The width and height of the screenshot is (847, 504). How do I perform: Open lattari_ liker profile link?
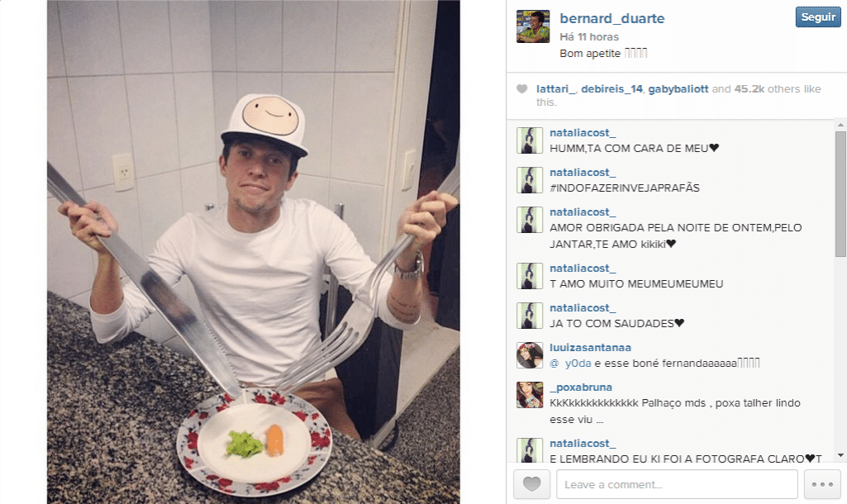(556, 89)
